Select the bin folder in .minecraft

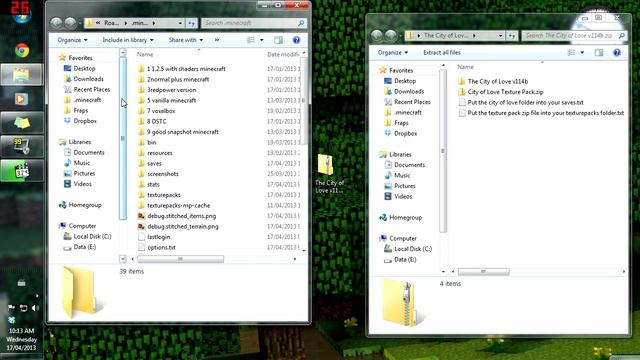tap(151, 142)
